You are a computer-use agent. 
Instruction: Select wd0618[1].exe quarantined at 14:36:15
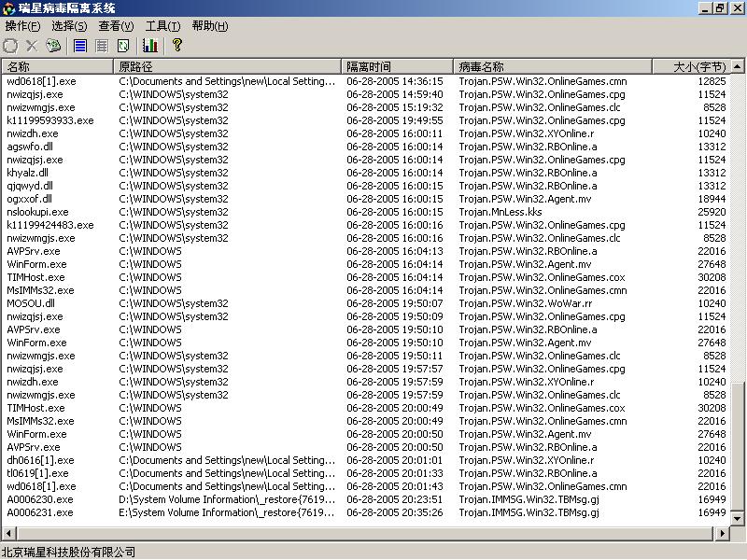pyautogui.click(x=366, y=81)
